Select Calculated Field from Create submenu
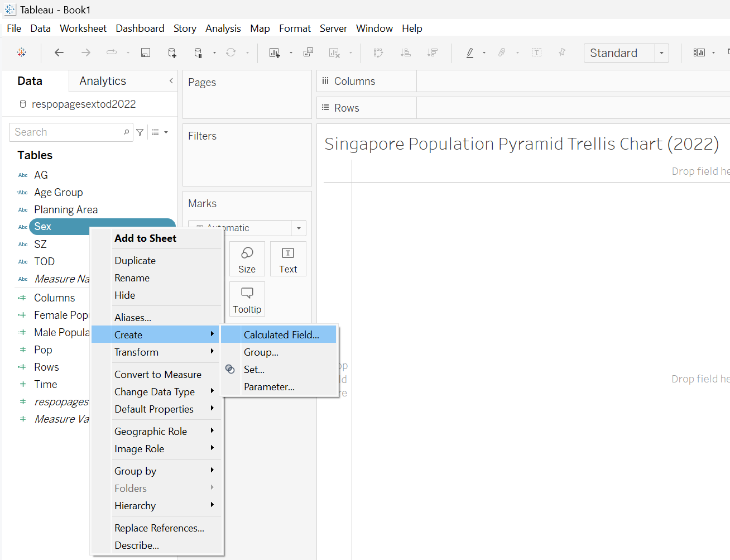The height and width of the screenshot is (560, 730). coord(281,335)
